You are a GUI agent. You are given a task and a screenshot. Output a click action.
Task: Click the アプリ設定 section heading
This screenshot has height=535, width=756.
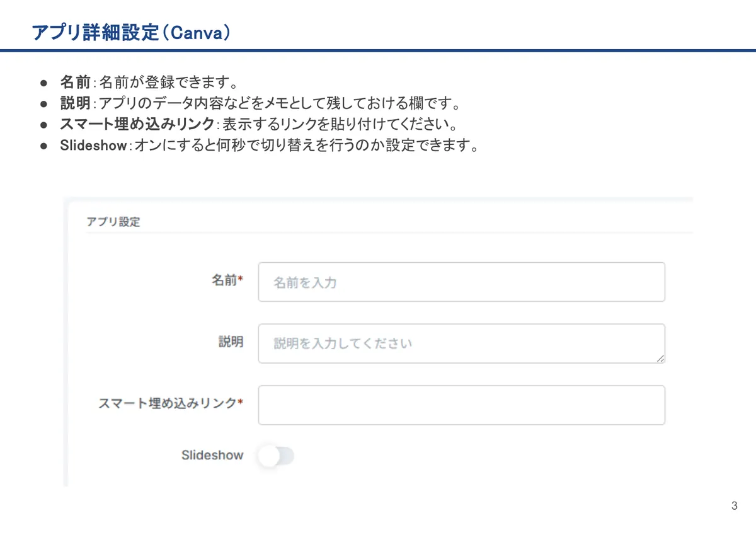pos(113,222)
